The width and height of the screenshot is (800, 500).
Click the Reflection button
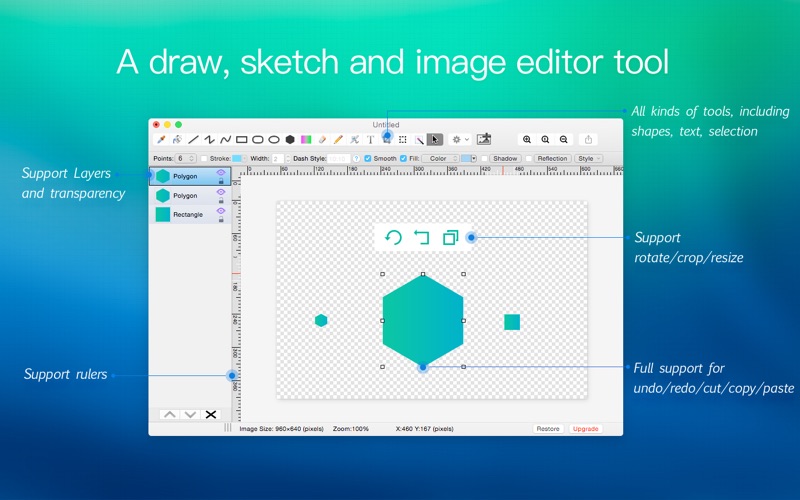click(552, 159)
